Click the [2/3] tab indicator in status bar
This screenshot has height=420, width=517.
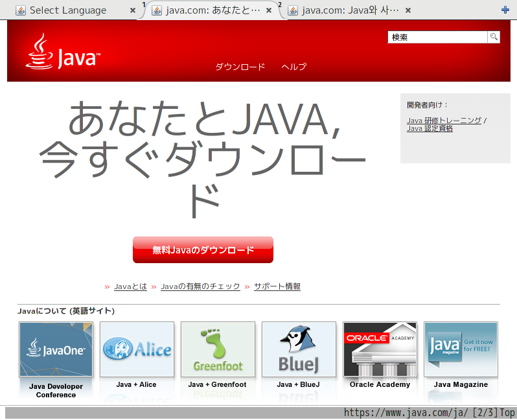(485, 413)
